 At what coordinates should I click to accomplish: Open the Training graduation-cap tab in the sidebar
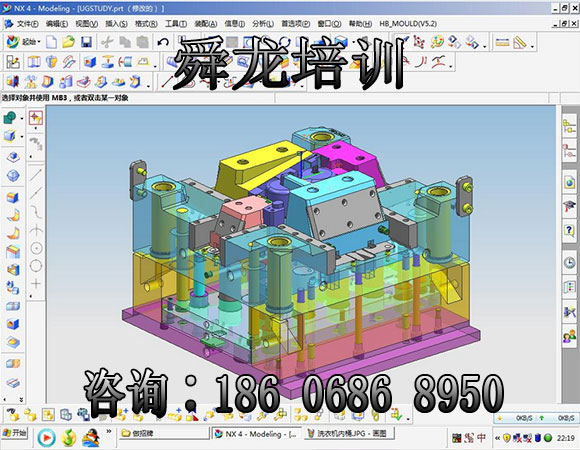coord(569,206)
